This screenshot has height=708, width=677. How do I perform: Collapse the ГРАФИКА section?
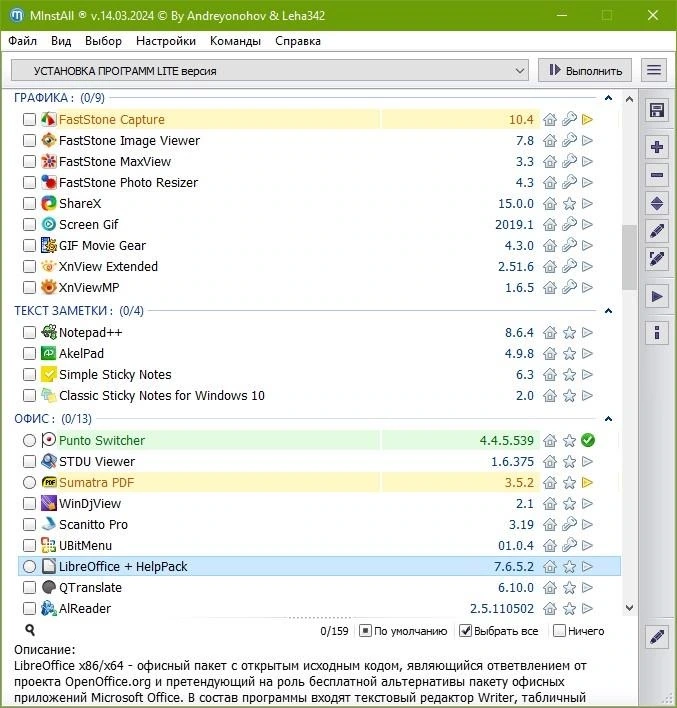608,98
